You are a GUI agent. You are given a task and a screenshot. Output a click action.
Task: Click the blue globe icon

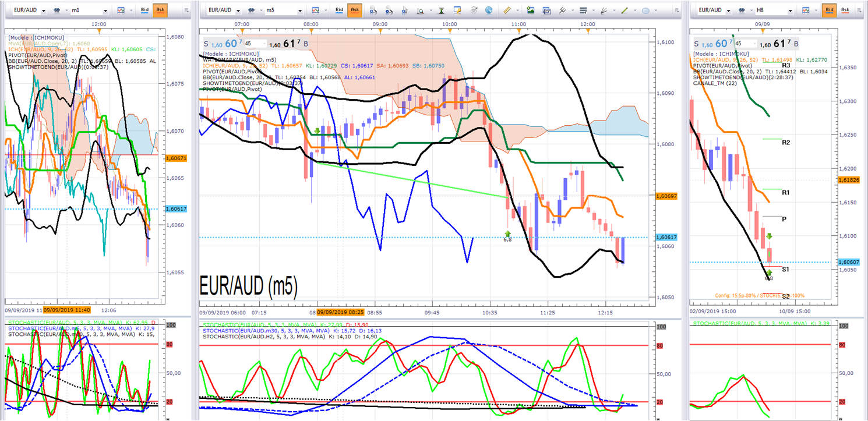pos(488,10)
